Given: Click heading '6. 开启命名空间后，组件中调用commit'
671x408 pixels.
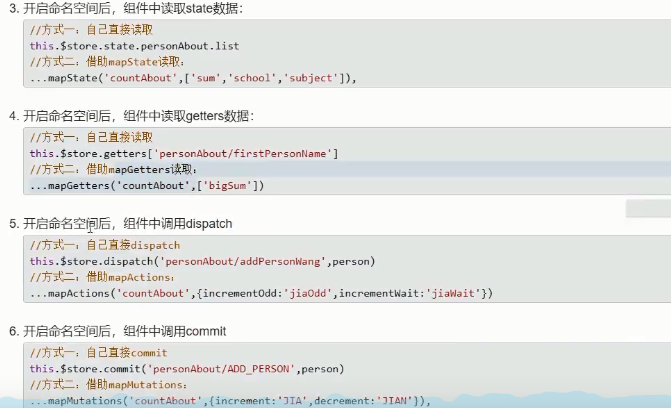Looking at the screenshot, I should coord(118,331).
